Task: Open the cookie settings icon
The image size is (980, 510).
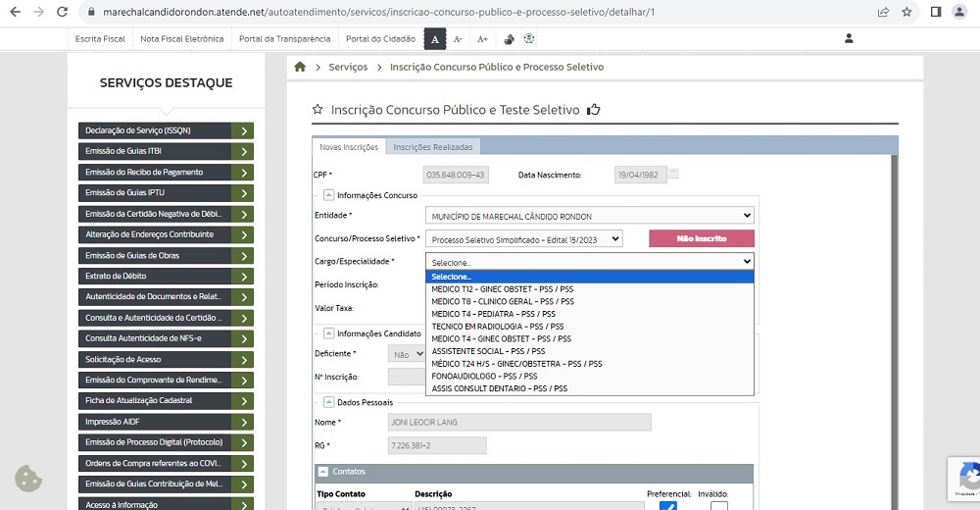Action: point(28,479)
